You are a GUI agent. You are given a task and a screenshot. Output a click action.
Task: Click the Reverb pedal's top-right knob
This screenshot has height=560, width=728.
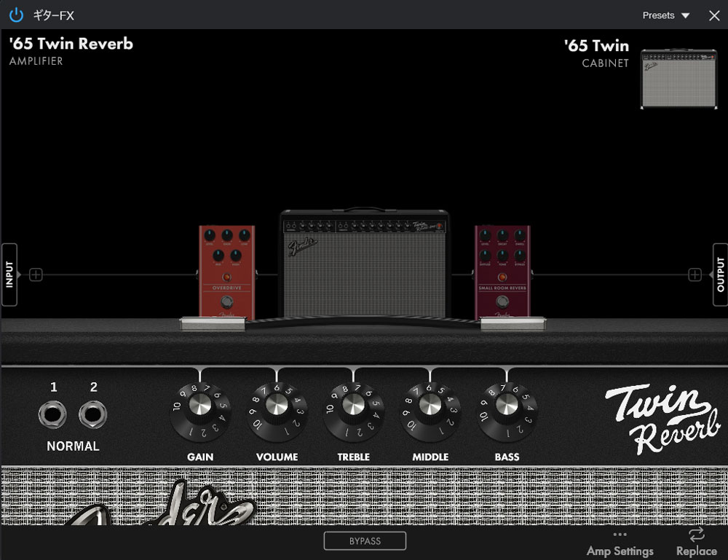click(520, 235)
